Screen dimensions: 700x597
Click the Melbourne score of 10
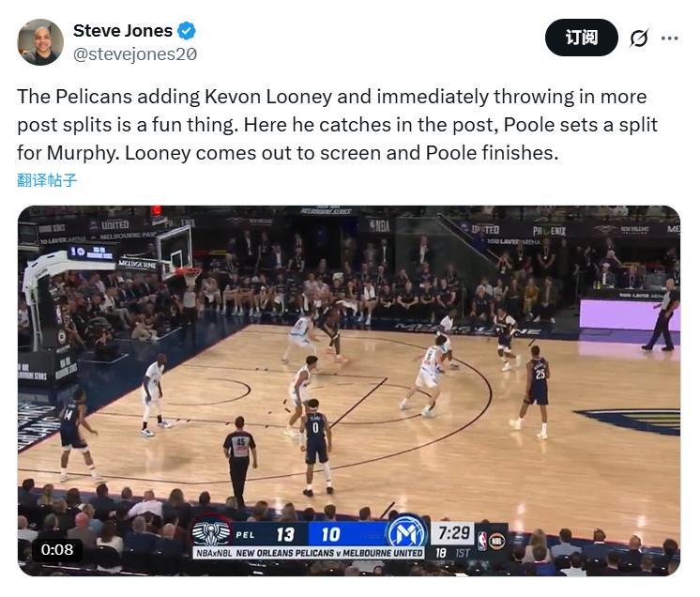pyautogui.click(x=331, y=534)
